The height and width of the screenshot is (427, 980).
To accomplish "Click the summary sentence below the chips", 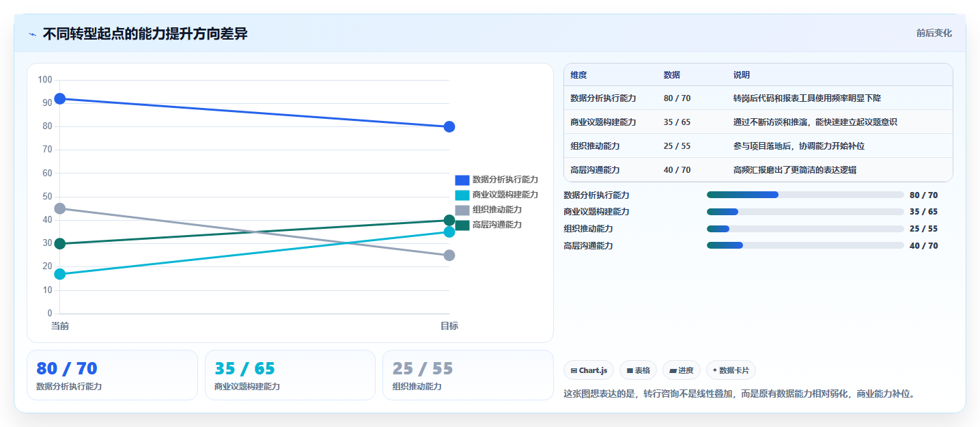I will coord(739,394).
